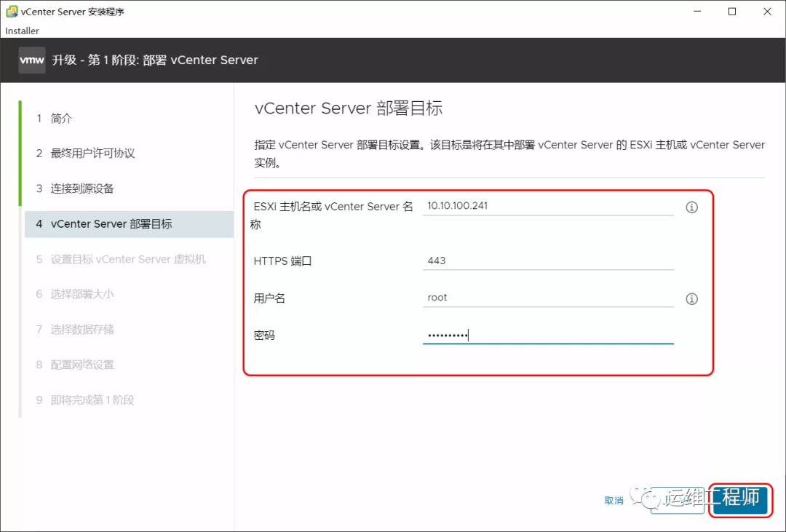
Task: Open the Installer menu
Action: [x=22, y=31]
